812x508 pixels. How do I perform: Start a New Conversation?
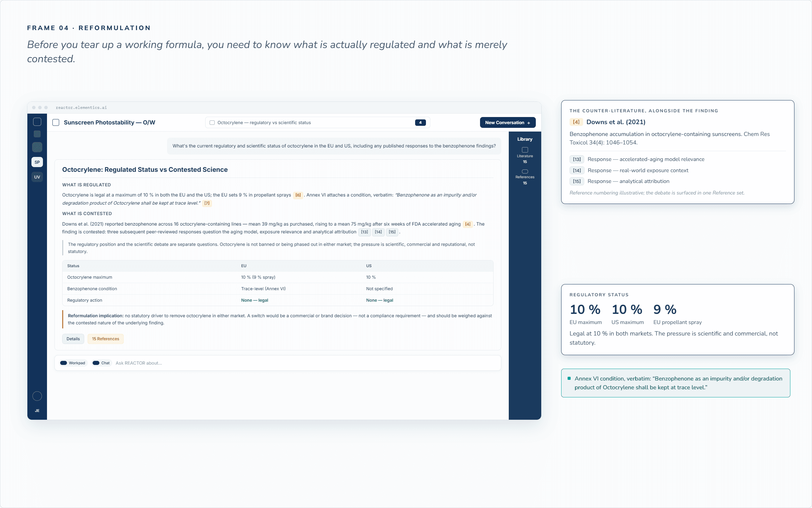pyautogui.click(x=508, y=122)
